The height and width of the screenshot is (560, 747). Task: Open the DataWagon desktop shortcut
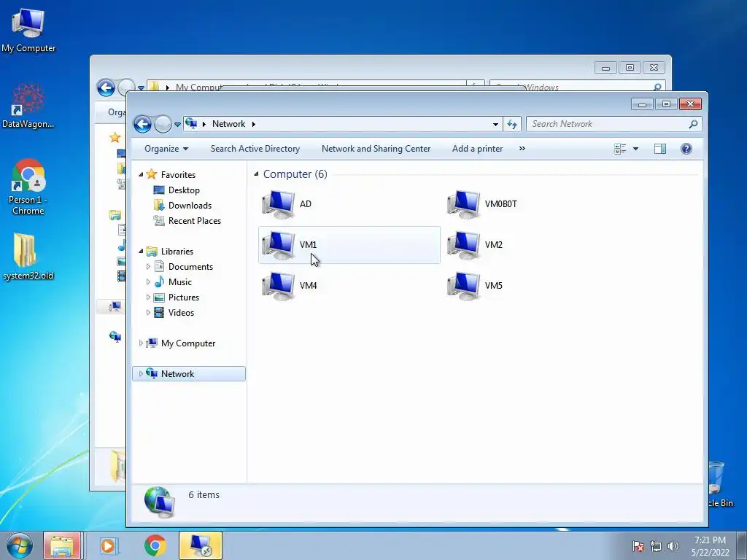point(28,106)
